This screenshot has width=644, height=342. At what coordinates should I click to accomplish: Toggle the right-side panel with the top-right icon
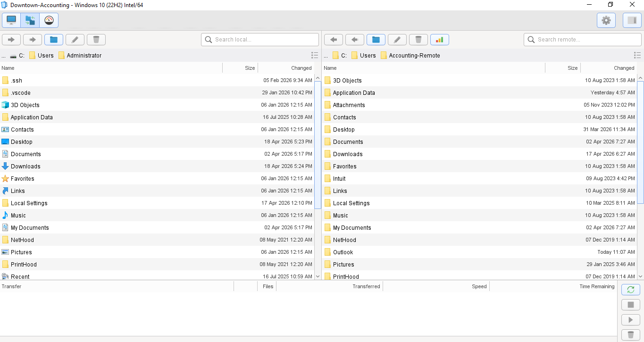coord(632,20)
